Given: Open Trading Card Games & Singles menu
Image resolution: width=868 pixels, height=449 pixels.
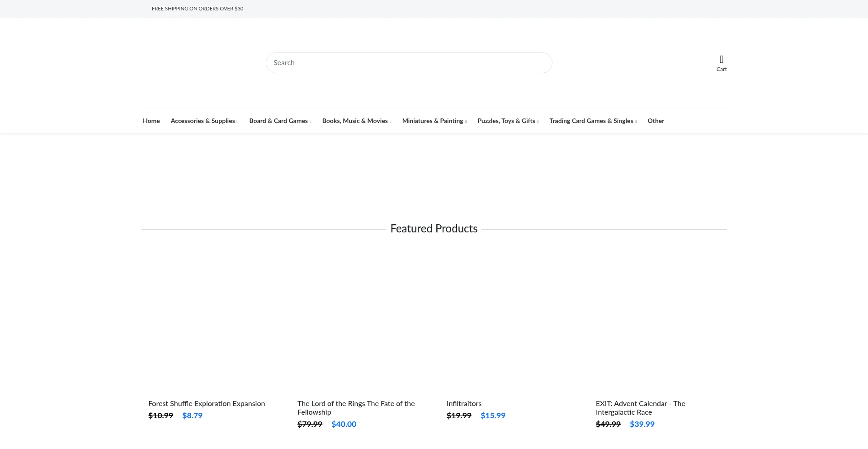Looking at the screenshot, I should (x=593, y=121).
